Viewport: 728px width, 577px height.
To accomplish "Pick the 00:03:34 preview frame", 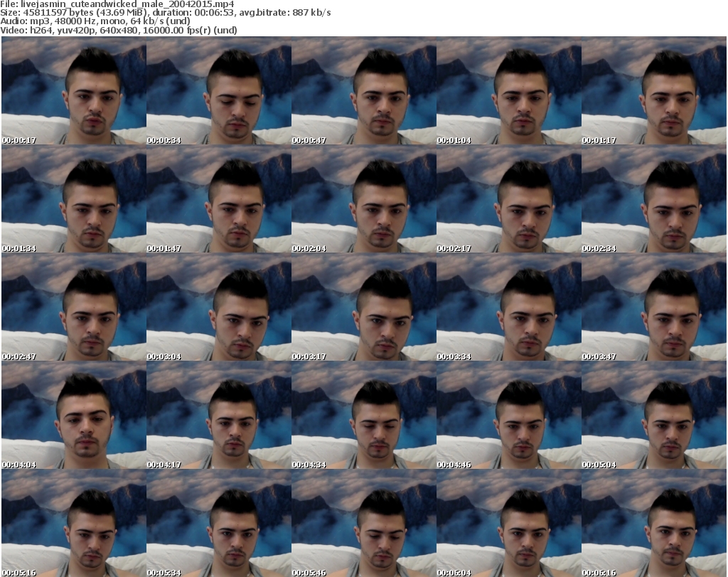I will tap(508, 307).
